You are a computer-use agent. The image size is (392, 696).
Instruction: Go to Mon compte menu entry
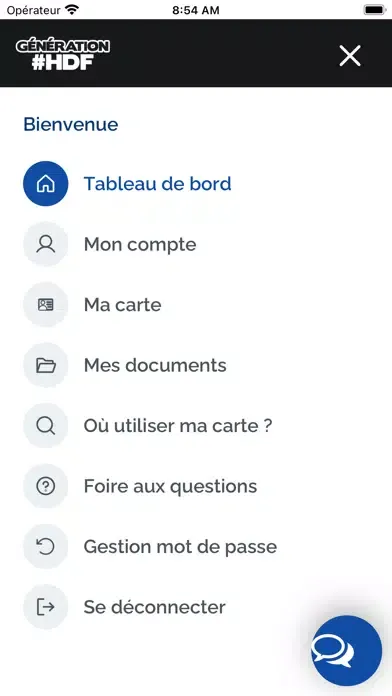pos(140,244)
